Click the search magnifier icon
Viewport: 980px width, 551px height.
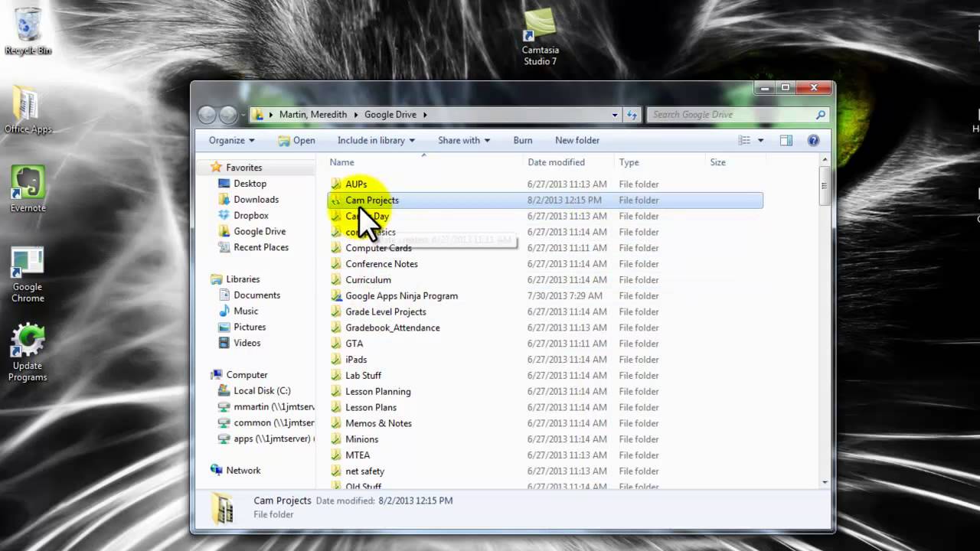821,115
